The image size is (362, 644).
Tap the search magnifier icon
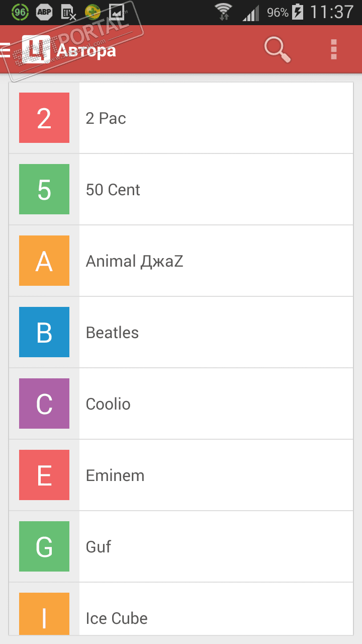(x=278, y=50)
